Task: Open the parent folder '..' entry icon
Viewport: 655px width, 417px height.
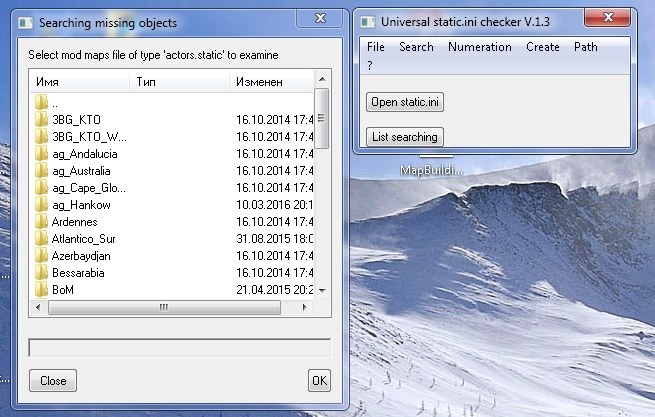Action: pyautogui.click(x=41, y=102)
